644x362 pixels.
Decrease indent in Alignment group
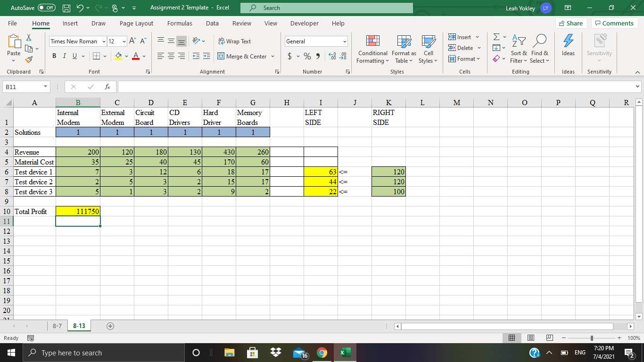pyautogui.click(x=196, y=57)
